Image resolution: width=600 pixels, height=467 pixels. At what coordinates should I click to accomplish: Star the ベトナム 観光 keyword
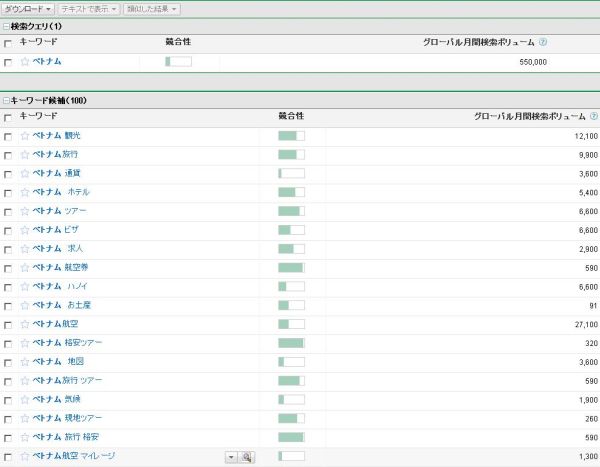(x=25, y=136)
